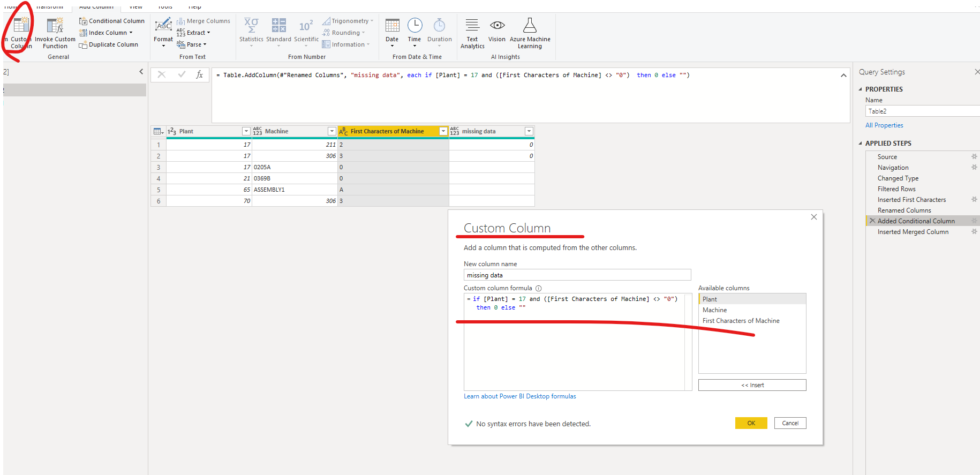Confirm the formula with the checkmark icon

click(x=182, y=75)
